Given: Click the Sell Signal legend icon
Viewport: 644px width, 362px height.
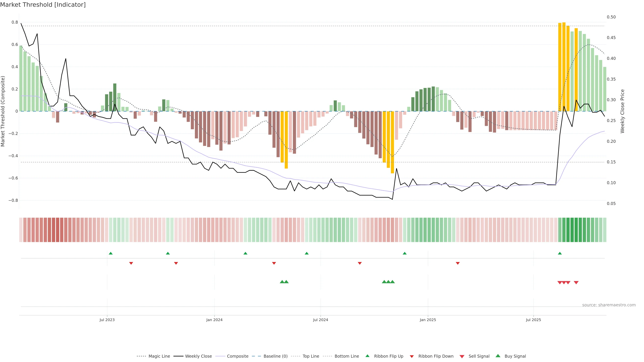Looking at the screenshot, I should 462,356.
